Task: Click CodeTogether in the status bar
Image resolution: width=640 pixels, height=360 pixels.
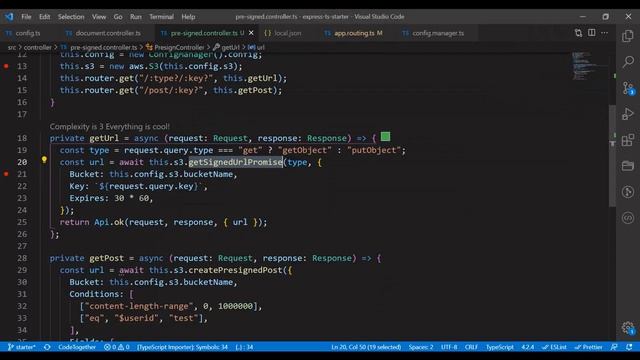Action: click(x=77, y=347)
